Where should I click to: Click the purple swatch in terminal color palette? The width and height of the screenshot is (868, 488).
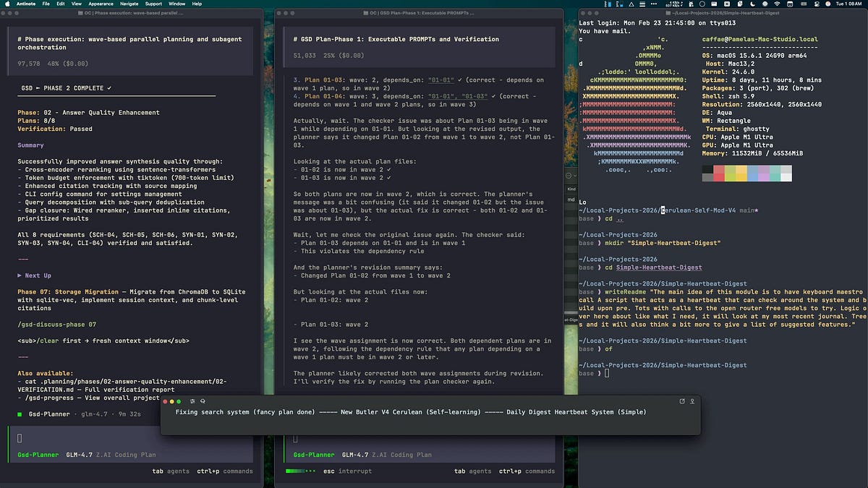point(764,174)
